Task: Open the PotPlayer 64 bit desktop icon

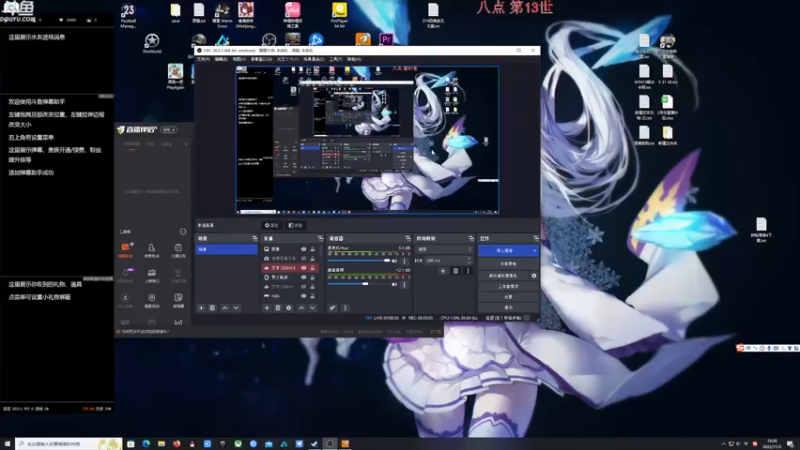Action: tap(339, 14)
